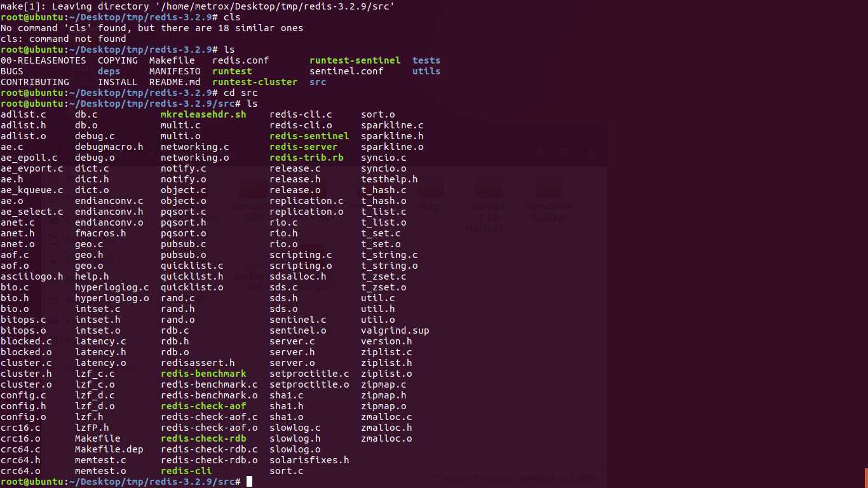Click the 'cls: command not found' line
Image resolution: width=868 pixels, height=488 pixels.
pos(64,39)
